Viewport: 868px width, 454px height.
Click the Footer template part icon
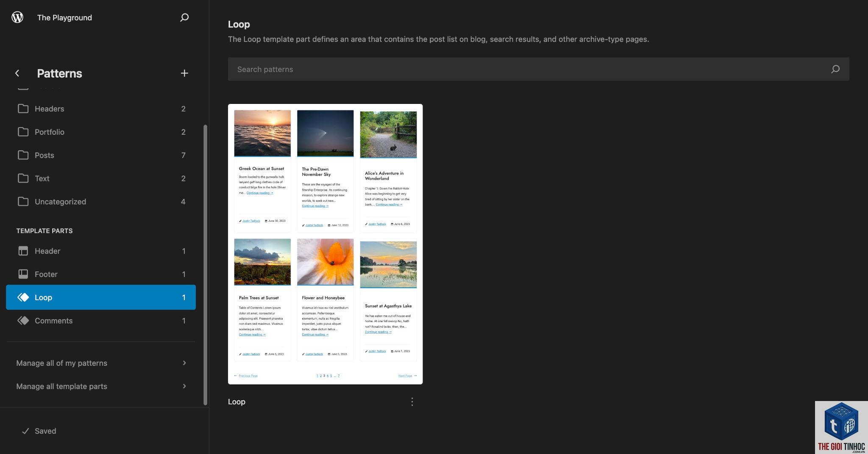point(23,274)
